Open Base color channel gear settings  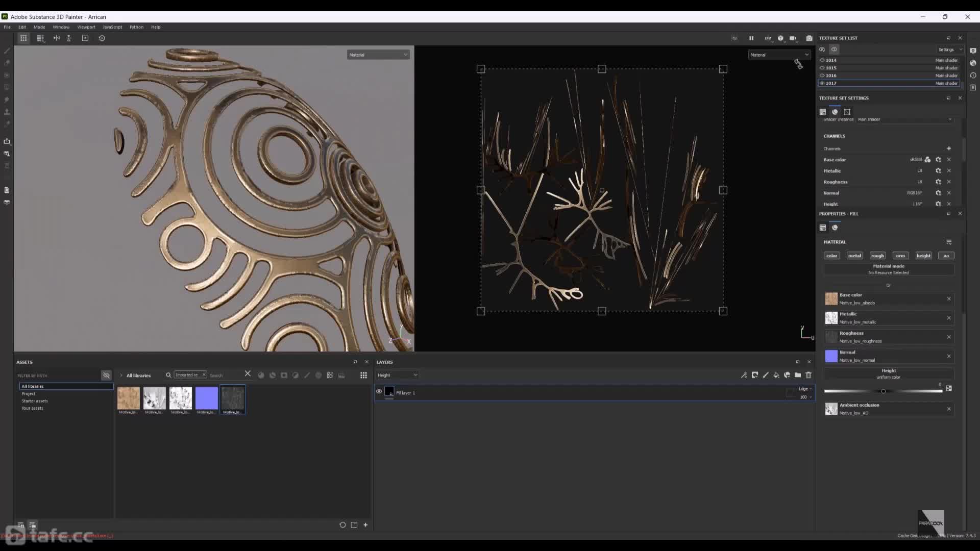pyautogui.click(x=938, y=160)
